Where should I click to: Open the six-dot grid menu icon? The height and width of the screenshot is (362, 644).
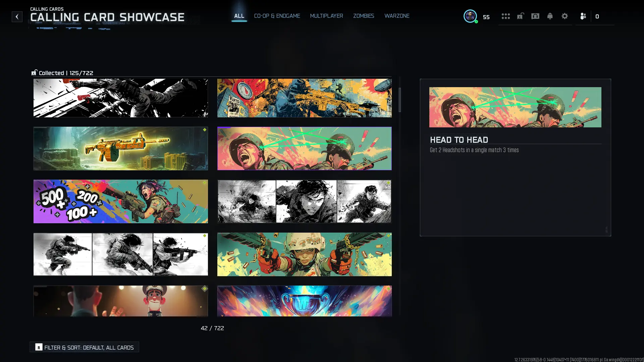point(505,16)
